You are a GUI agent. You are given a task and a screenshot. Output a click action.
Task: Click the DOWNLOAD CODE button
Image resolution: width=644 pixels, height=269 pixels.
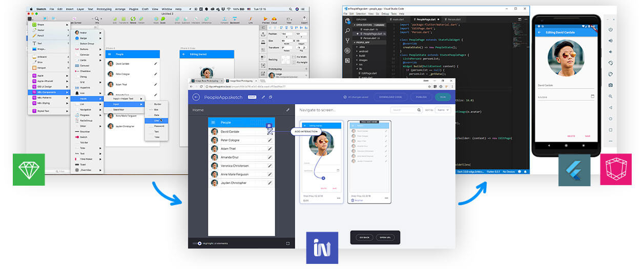tap(390, 97)
